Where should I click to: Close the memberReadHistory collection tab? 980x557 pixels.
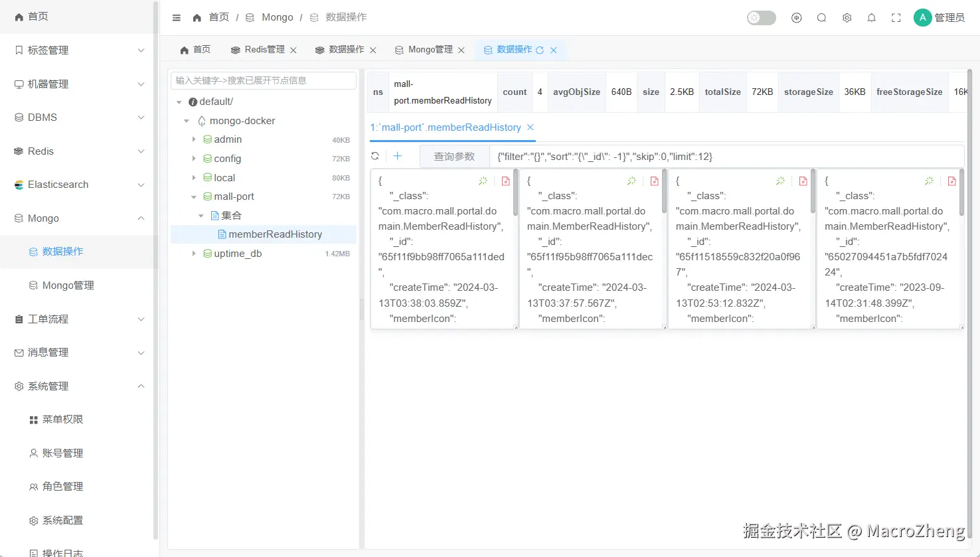(x=530, y=127)
